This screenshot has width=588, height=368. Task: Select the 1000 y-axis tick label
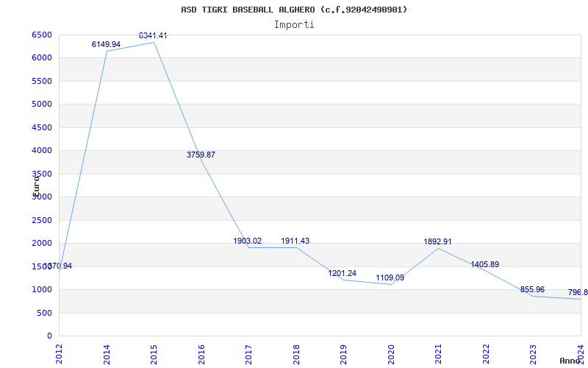click(42, 289)
